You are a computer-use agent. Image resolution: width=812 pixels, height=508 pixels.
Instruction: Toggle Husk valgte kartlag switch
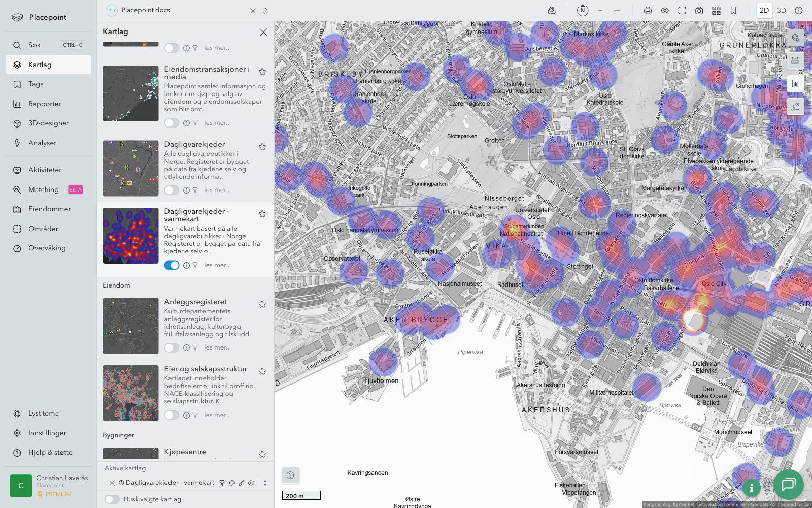click(112, 499)
